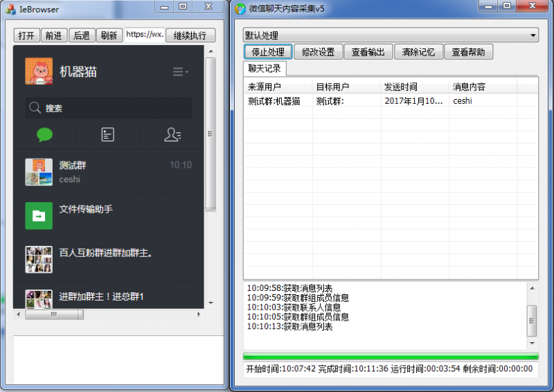This screenshot has width=554, height=392.
Task: Select the green chat bubble icon
Action: pyautogui.click(x=44, y=134)
